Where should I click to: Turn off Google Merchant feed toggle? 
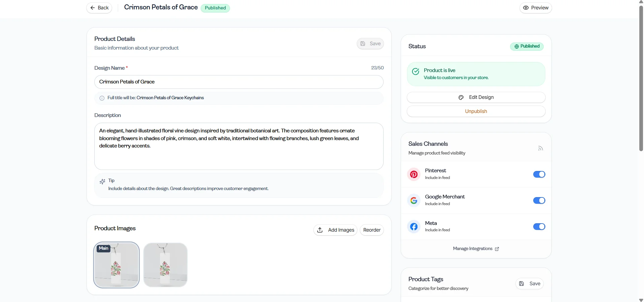(539, 200)
